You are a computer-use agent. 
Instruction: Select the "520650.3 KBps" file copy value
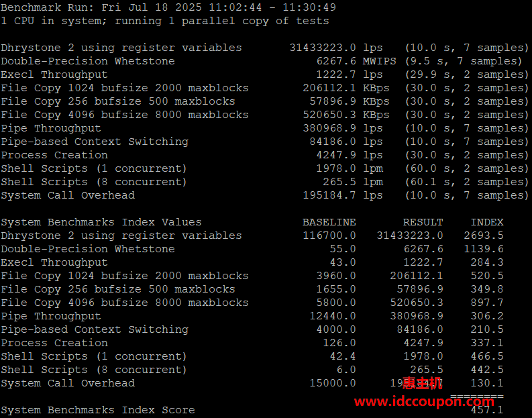coord(346,115)
